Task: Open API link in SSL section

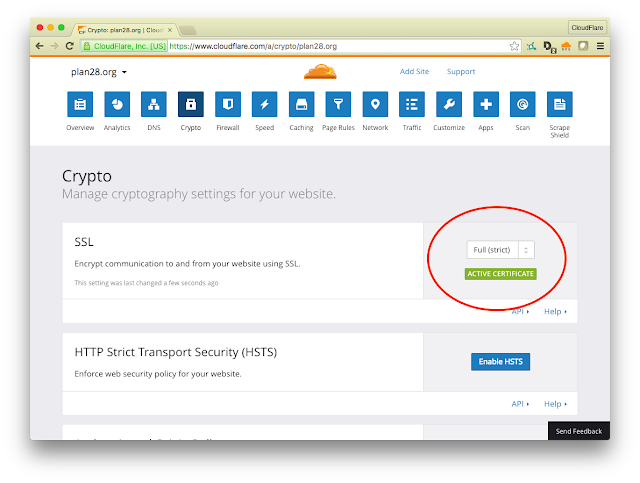Action: pyautogui.click(x=520, y=312)
